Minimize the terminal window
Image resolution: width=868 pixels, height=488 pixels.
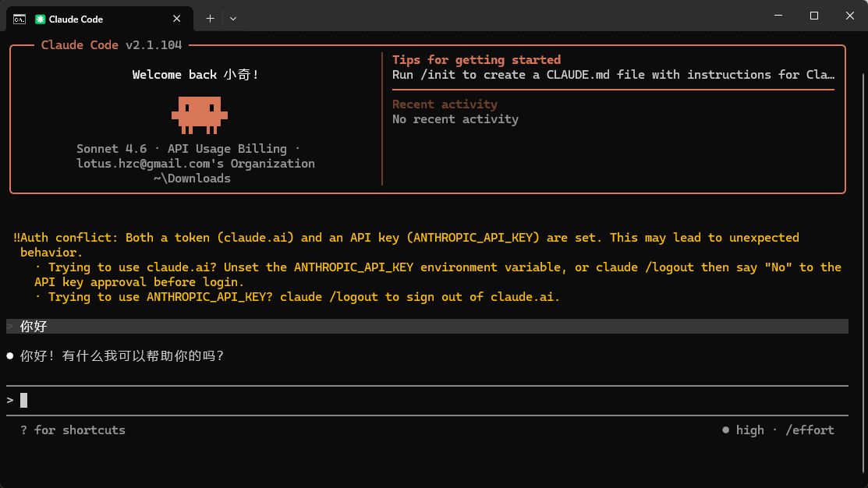tap(778, 16)
